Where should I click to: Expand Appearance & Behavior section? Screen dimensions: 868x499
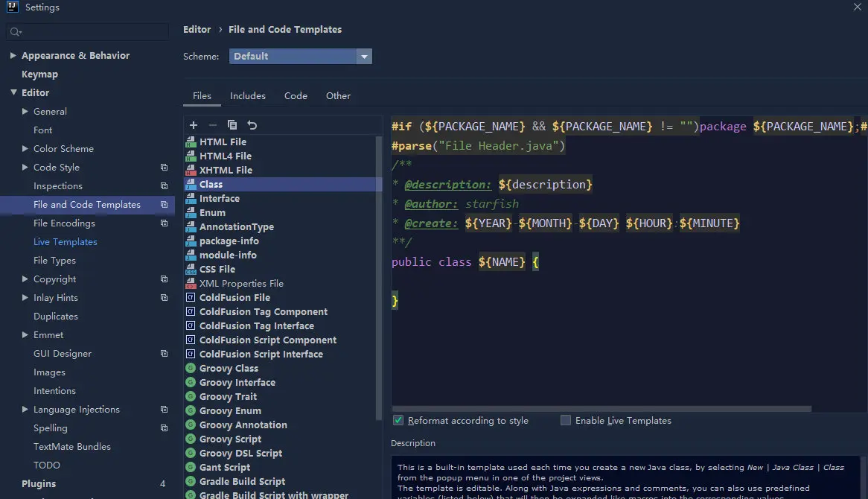point(13,55)
